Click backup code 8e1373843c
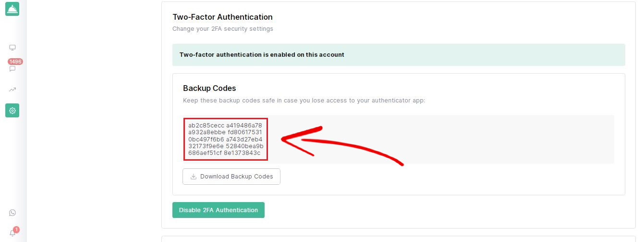Image resolution: width=644 pixels, height=242 pixels. click(x=242, y=153)
